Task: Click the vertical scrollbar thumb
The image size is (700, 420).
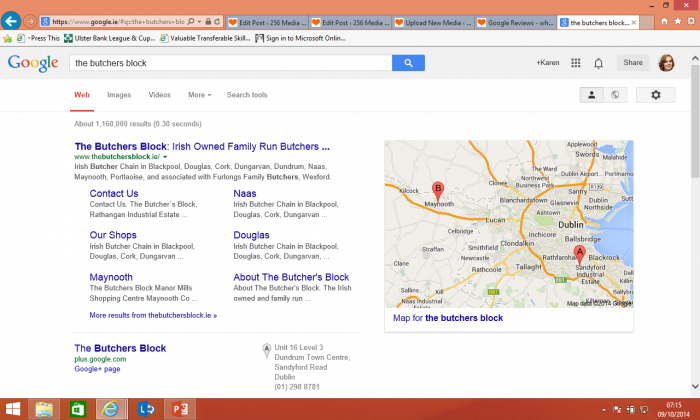Action: 695,121
